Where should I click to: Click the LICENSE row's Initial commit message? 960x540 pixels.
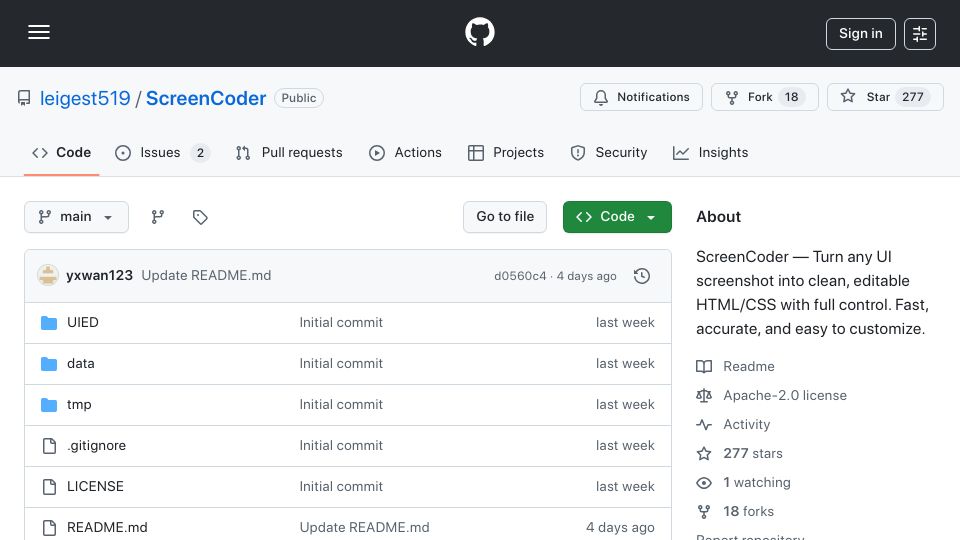341,487
